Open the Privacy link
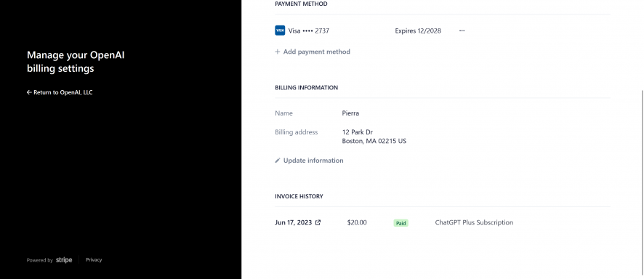Viewport: 644px width, 279px height. pyautogui.click(x=94, y=259)
